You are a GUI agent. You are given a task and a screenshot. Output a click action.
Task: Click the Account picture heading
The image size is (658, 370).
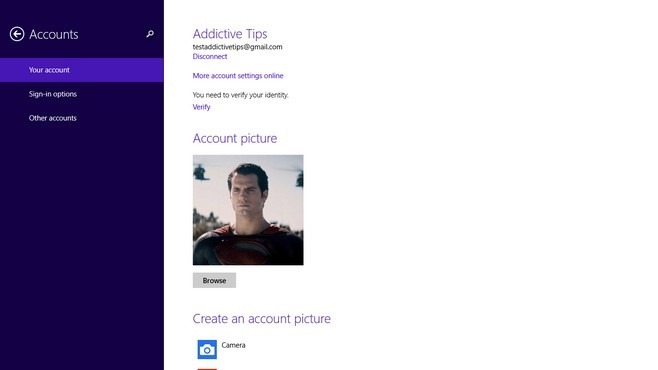[x=235, y=138]
